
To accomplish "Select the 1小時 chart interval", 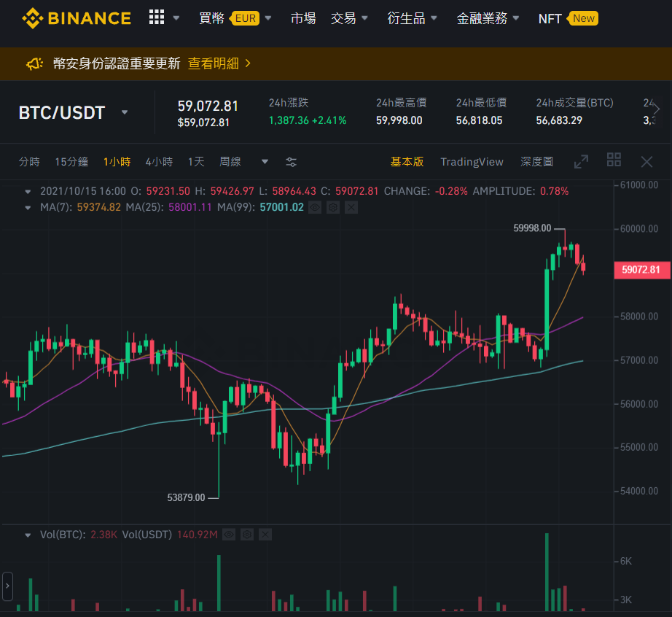I will 117,162.
